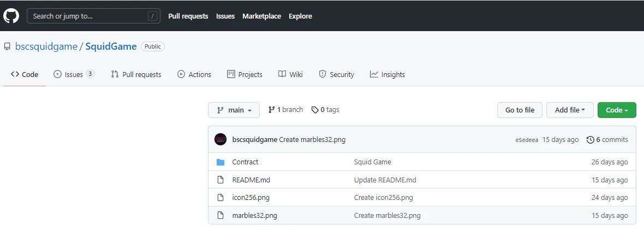Click the marbles32.png file icon

pos(220,215)
